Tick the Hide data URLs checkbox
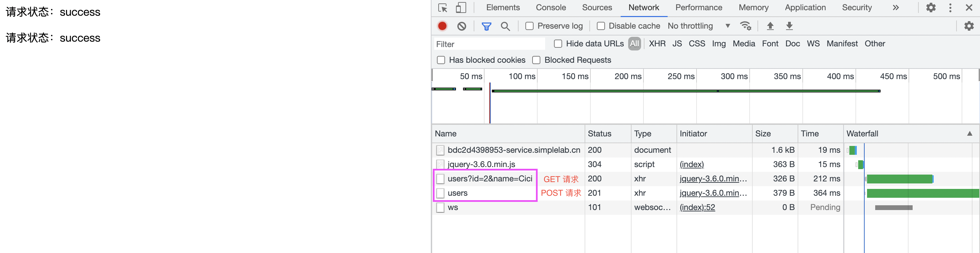 pyautogui.click(x=558, y=44)
